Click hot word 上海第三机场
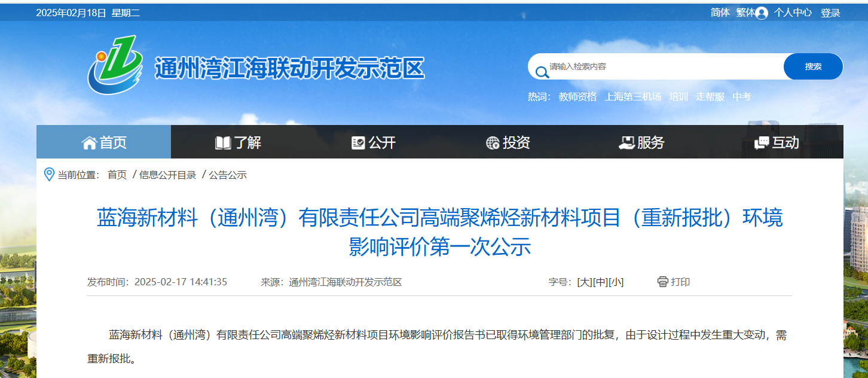The height and width of the screenshot is (378, 868). pos(633,96)
